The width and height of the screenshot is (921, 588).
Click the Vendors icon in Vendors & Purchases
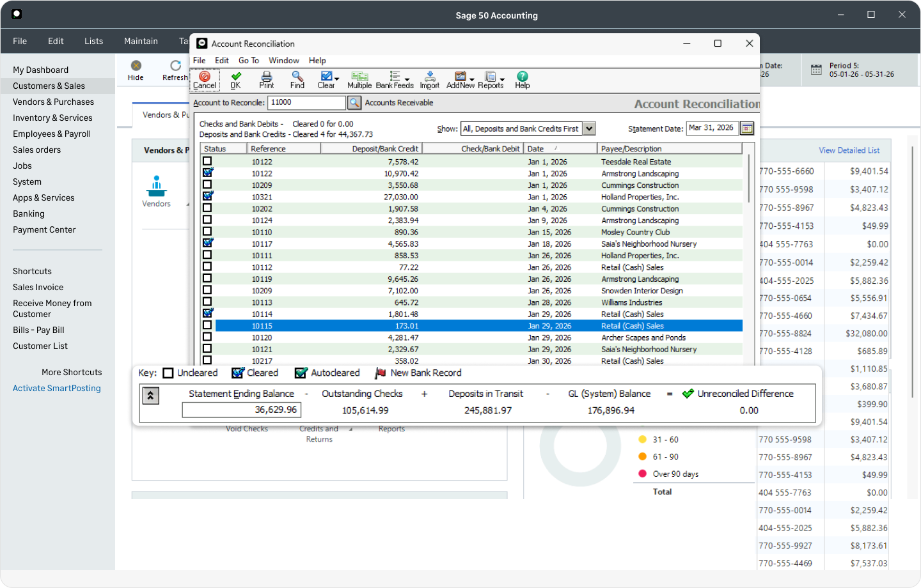(156, 186)
